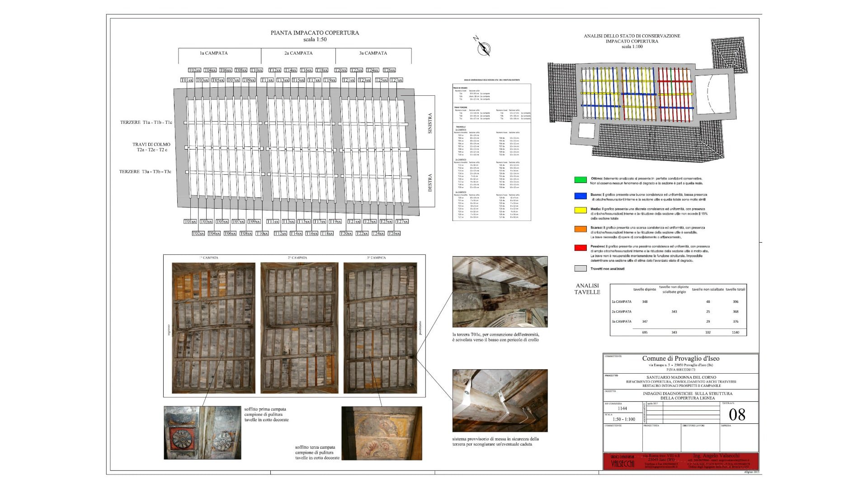868x488 pixels.
Task: Select the yellow Medio legend swatch
Action: click(x=580, y=211)
